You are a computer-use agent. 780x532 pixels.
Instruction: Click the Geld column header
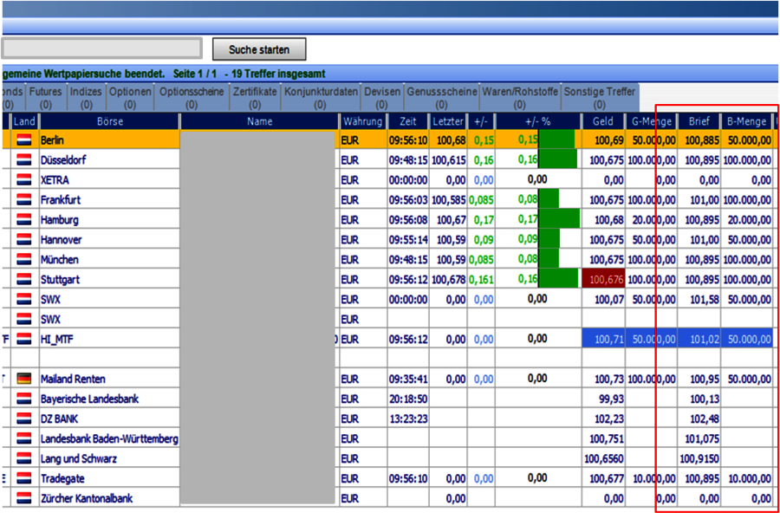pyautogui.click(x=603, y=121)
